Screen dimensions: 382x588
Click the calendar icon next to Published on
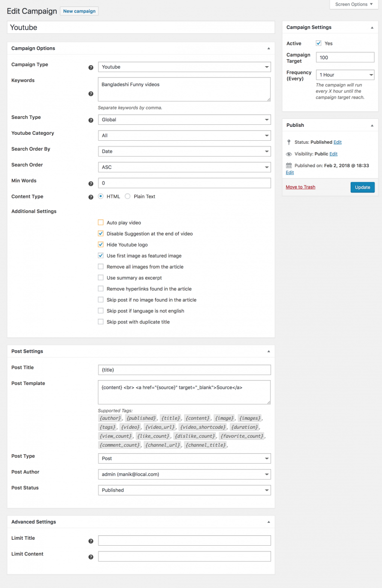pyautogui.click(x=288, y=165)
